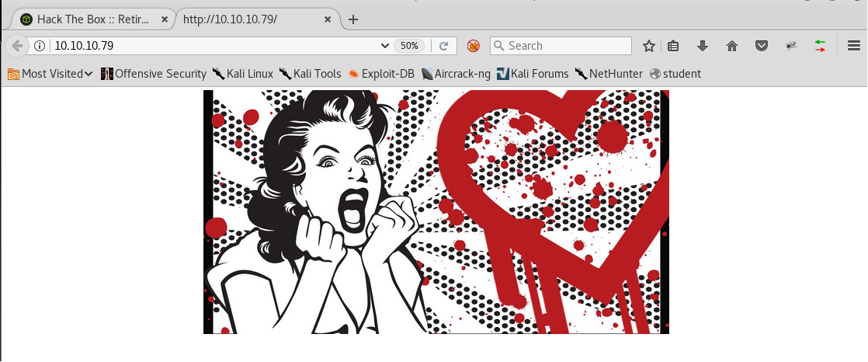Viewport: 868px width, 362px height.
Task: Open the Exploit-DB bookmark
Action: coord(382,74)
